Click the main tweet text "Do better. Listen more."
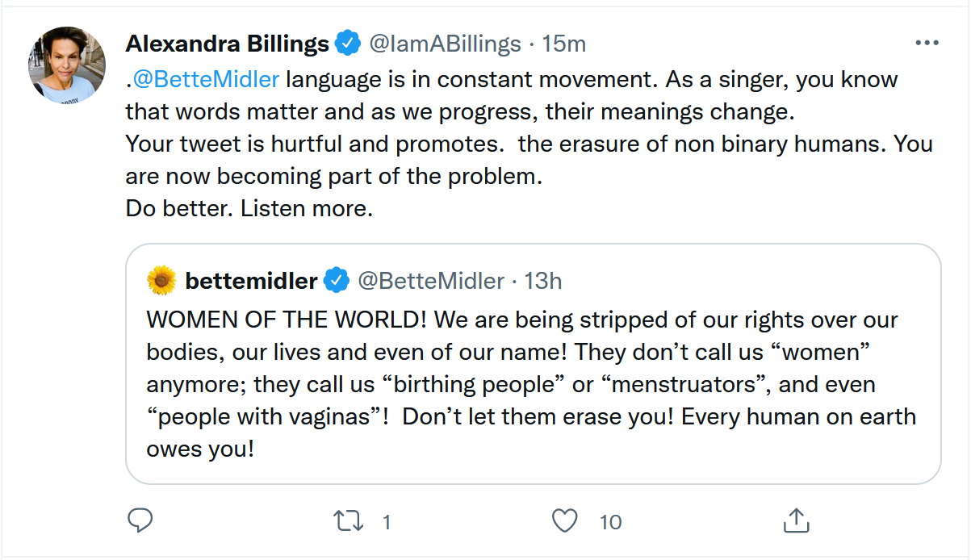Viewport: 971px width, 560px height. 249,209
